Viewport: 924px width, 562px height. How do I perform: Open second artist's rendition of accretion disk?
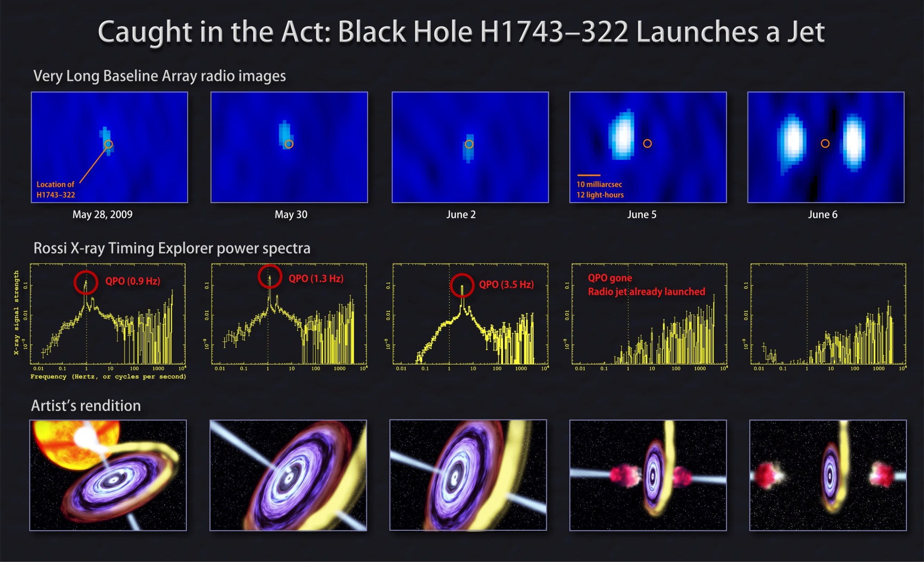click(288, 475)
